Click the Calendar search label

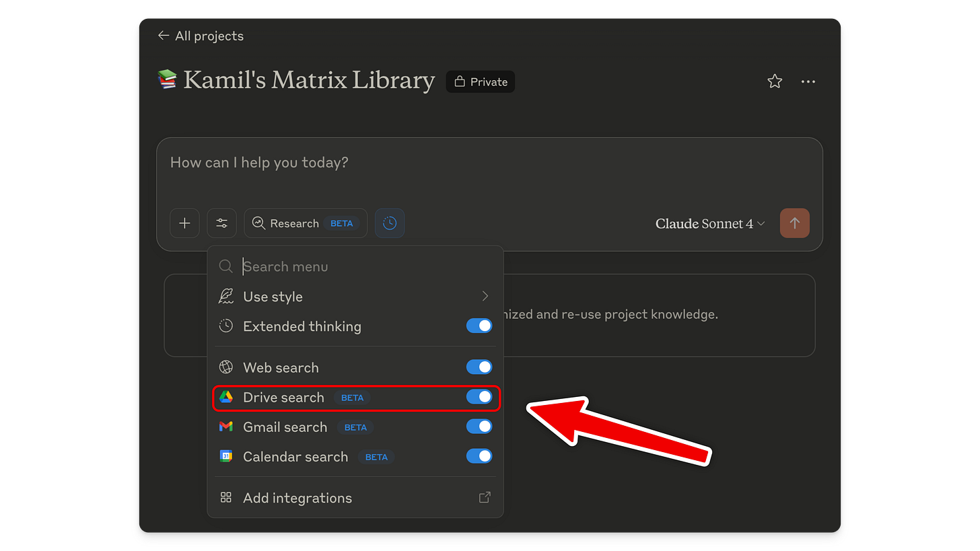click(x=295, y=457)
